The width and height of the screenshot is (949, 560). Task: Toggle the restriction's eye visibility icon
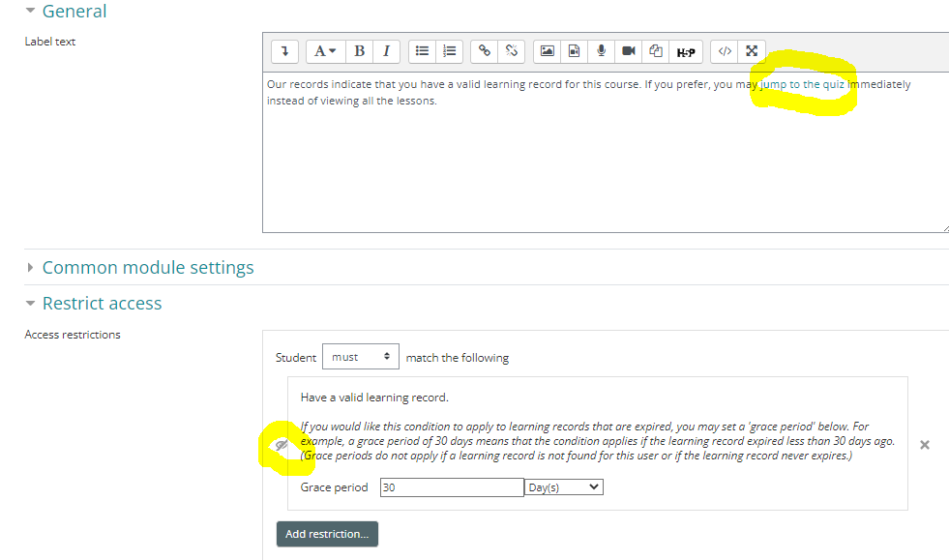pyautogui.click(x=281, y=445)
